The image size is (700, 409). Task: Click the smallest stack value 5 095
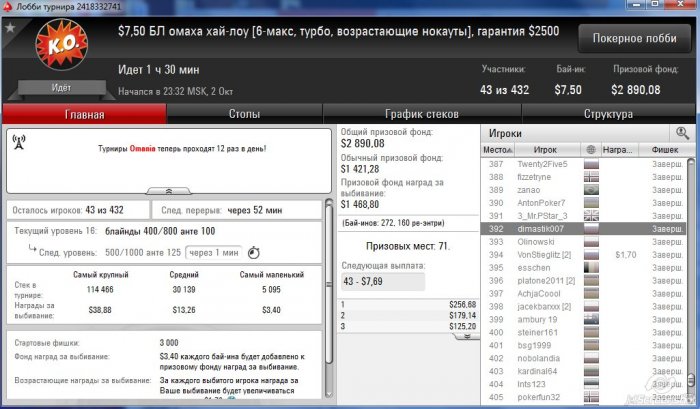coord(271,289)
